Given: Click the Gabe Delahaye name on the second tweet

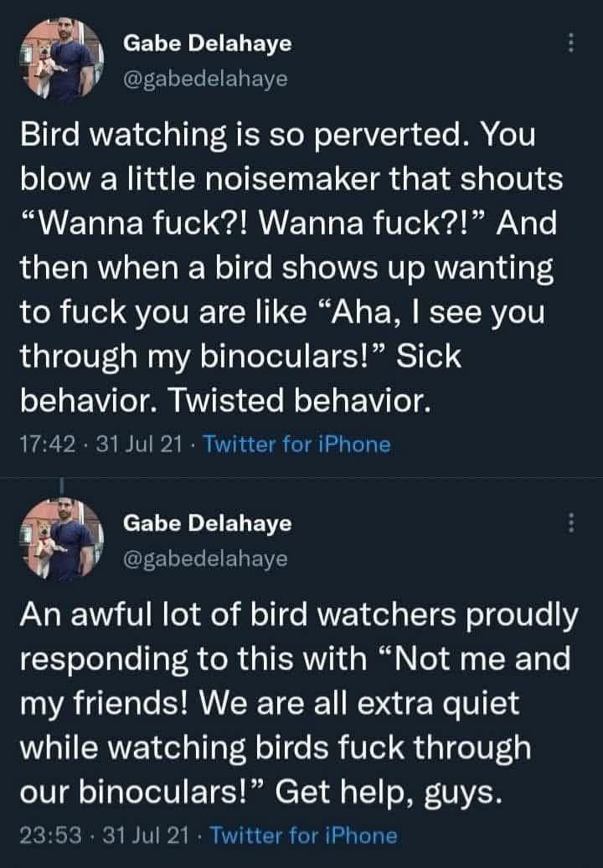Looking at the screenshot, I should (x=208, y=524).
